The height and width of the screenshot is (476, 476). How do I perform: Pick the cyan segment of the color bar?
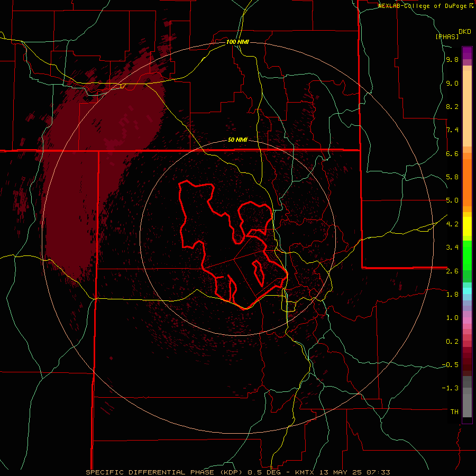click(x=467, y=290)
